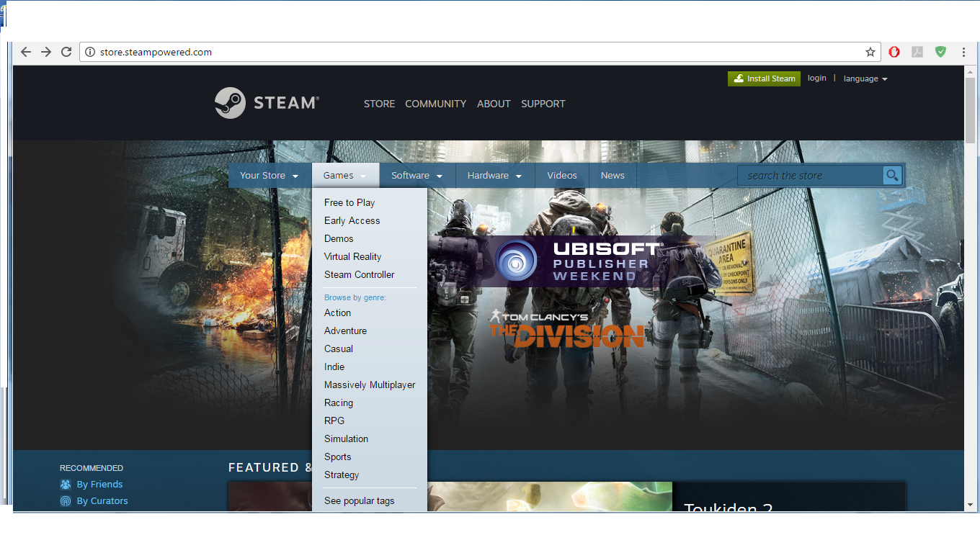Image resolution: width=980 pixels, height=553 pixels.
Task: Browse the RPG genre
Action: (334, 421)
